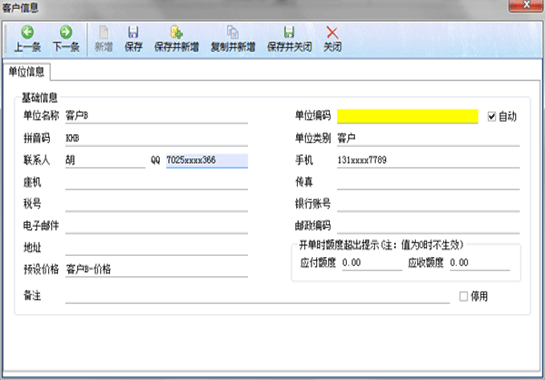The width and height of the screenshot is (545, 380).
Task: Click the 手机 number field
Action: click(428, 160)
